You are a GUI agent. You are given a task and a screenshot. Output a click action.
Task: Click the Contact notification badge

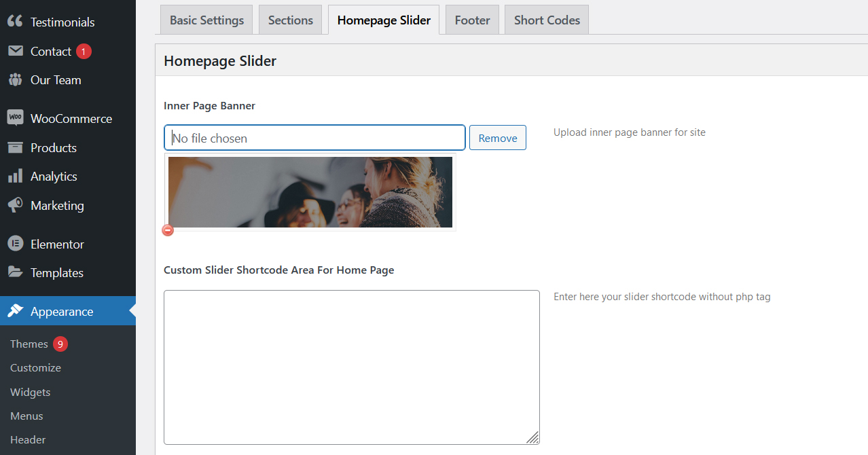pos(84,52)
